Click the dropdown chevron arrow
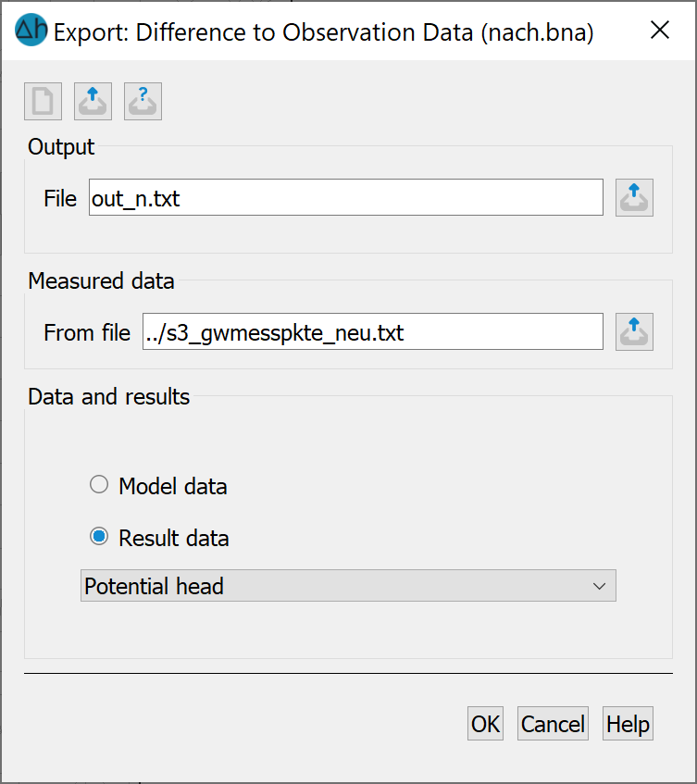This screenshot has width=697, height=784. click(599, 586)
